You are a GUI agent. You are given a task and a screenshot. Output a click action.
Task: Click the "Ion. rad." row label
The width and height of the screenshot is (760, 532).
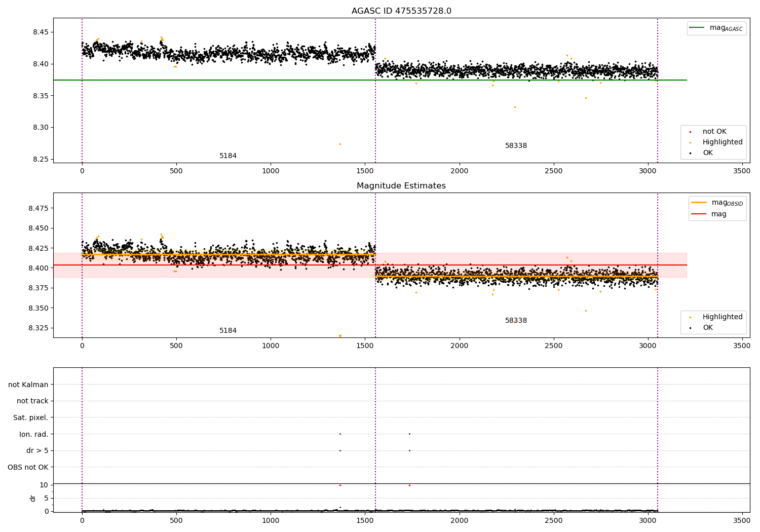pyautogui.click(x=34, y=435)
